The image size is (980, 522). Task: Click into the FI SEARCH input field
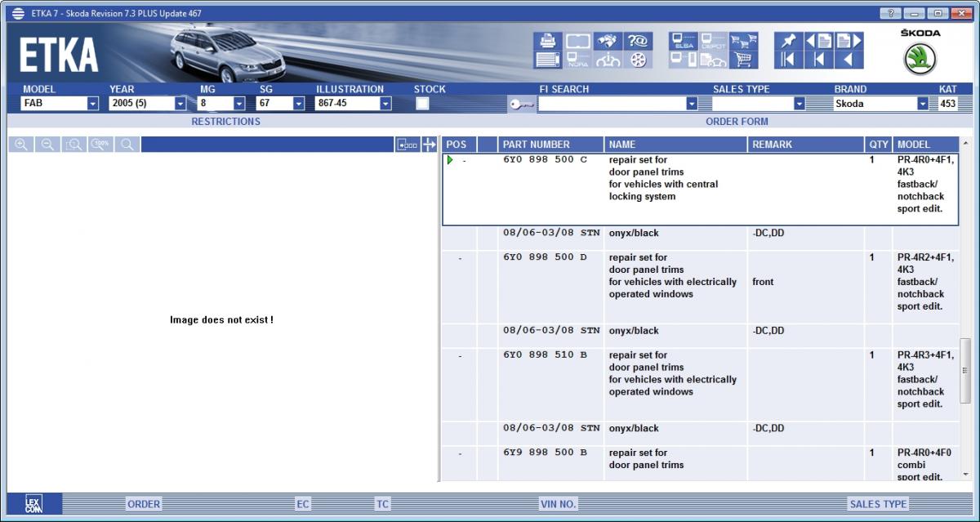[x=612, y=104]
